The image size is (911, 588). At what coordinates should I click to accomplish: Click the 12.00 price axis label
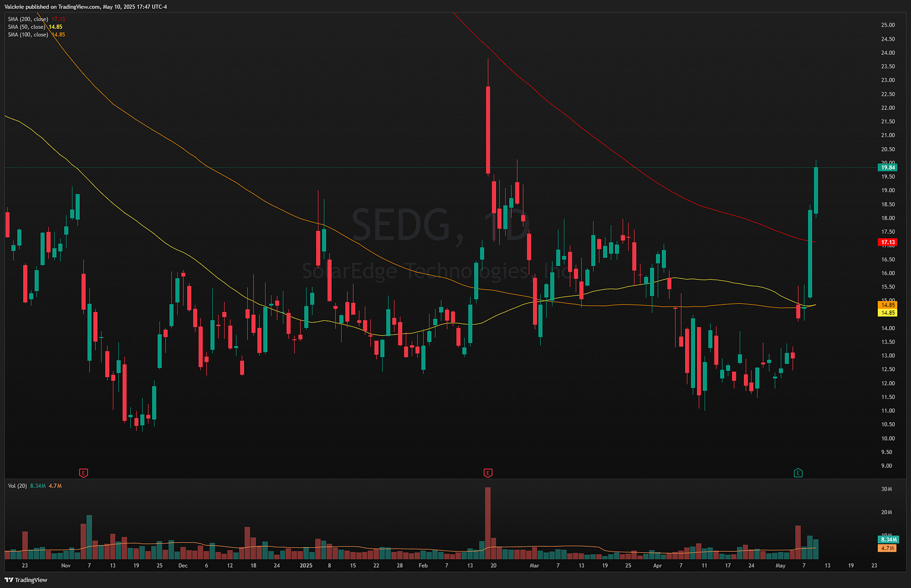(888, 383)
